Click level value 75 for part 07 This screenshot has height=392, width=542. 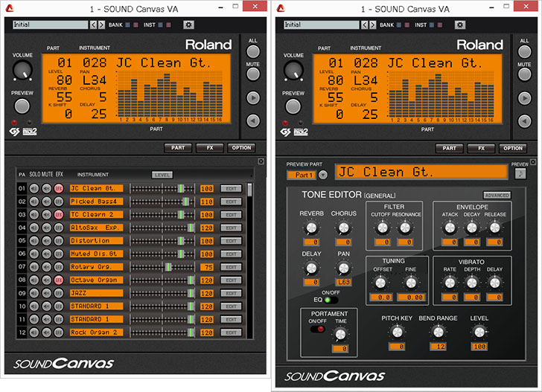[207, 267]
